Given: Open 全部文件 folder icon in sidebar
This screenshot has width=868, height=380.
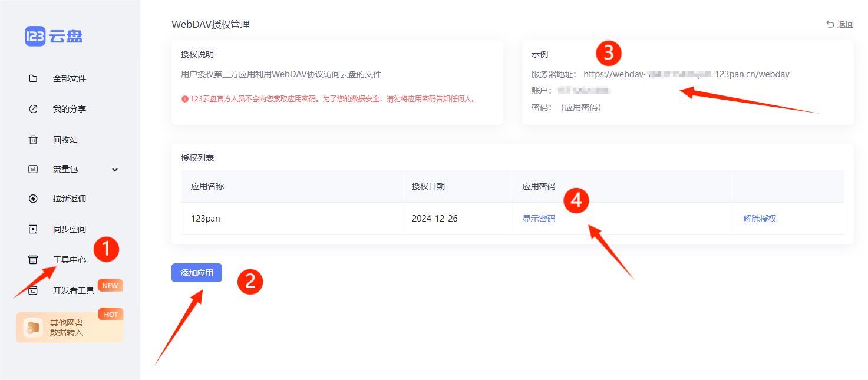Looking at the screenshot, I should (x=33, y=78).
